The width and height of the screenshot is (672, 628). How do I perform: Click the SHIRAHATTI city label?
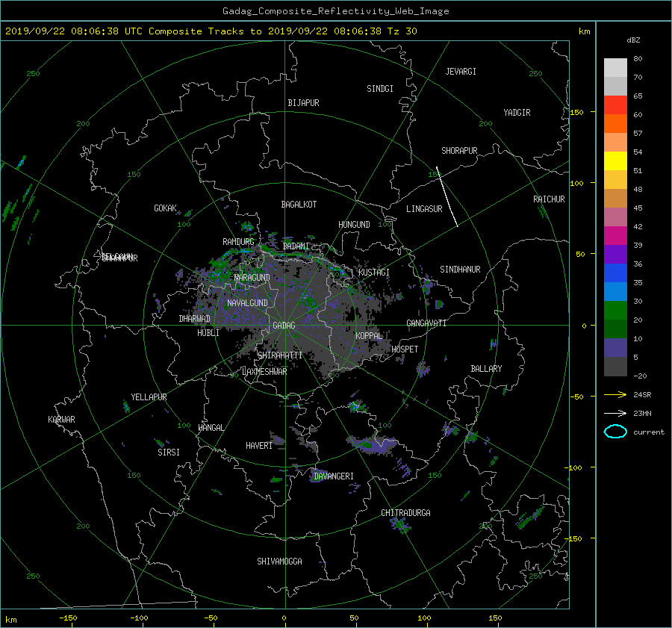pos(280,355)
